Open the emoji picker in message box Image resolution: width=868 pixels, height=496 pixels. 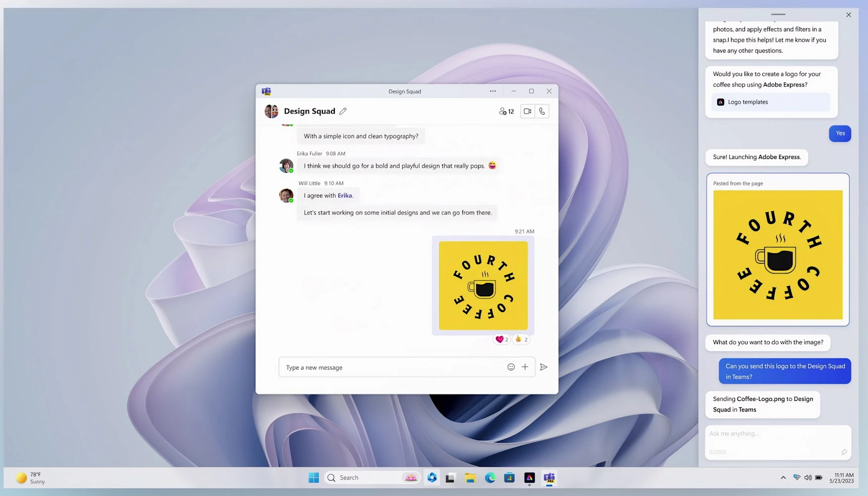[511, 367]
